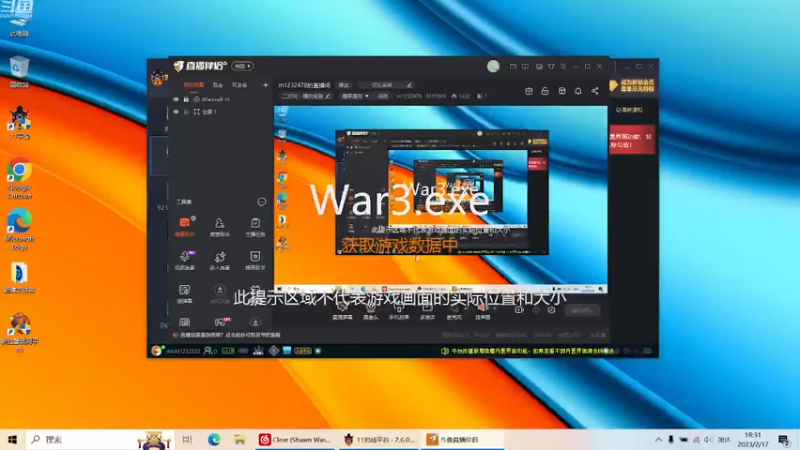The image size is (800, 450).
Task: Edit the music/title field pencil icon
Action: [409, 85]
